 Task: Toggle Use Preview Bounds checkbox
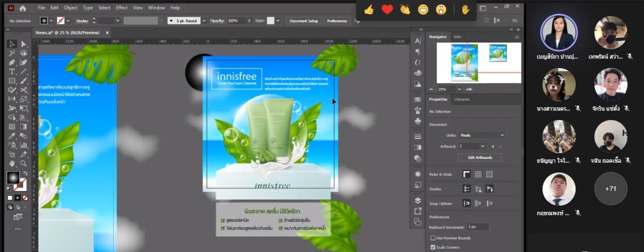[x=433, y=238]
